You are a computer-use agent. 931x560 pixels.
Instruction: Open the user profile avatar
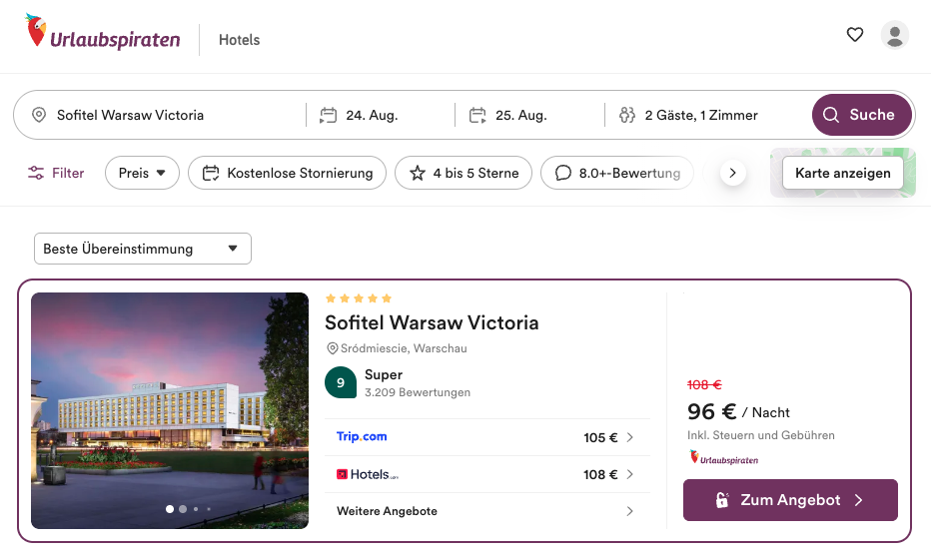pos(895,34)
